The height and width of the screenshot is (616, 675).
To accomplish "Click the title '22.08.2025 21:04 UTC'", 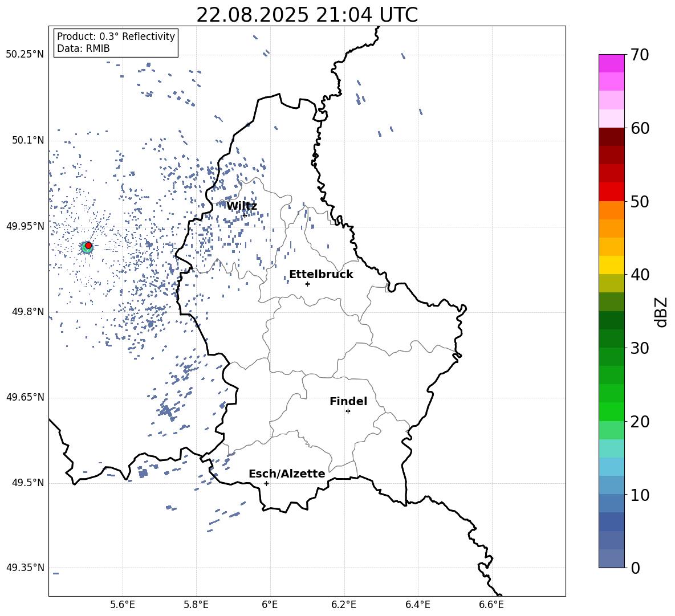I will [307, 15].
